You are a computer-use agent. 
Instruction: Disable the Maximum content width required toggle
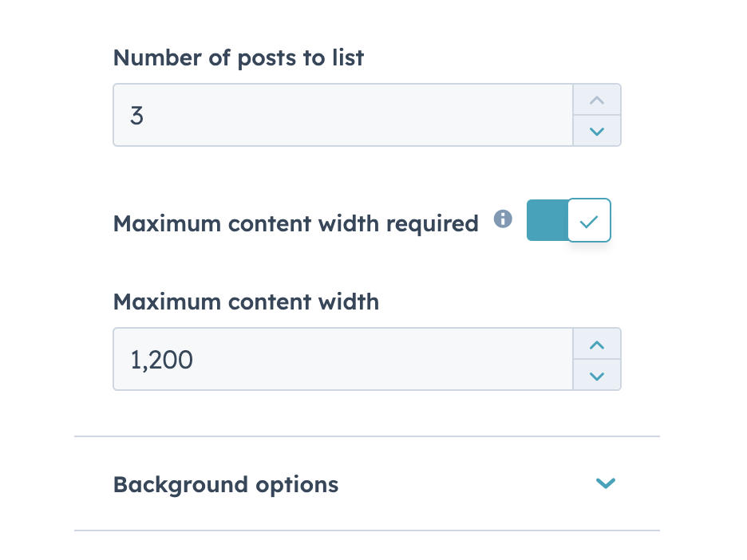(568, 220)
